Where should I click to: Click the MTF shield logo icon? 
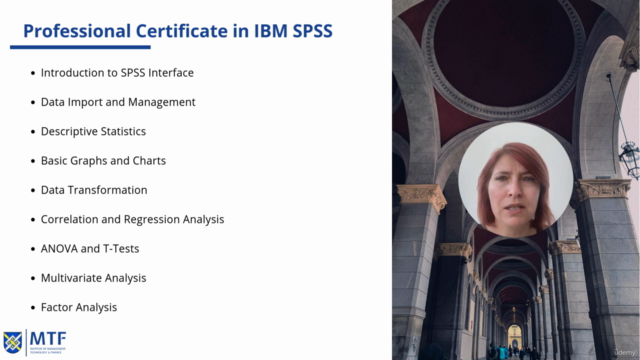[13, 342]
